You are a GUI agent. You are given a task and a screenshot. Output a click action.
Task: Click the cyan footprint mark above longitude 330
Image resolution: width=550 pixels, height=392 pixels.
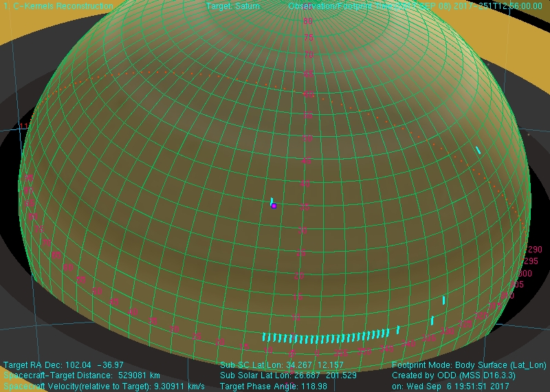point(443,300)
